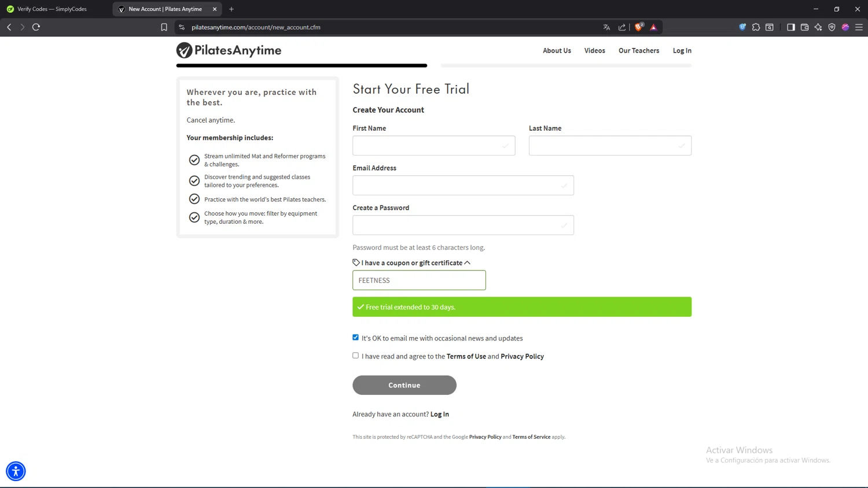Open Privacy Policy link beside Terms of Use

(522, 357)
